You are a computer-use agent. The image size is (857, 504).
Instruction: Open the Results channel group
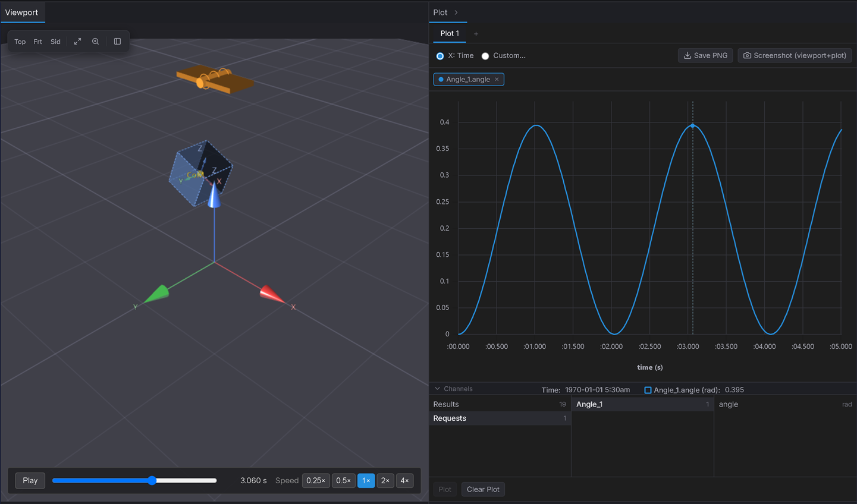[500, 404]
